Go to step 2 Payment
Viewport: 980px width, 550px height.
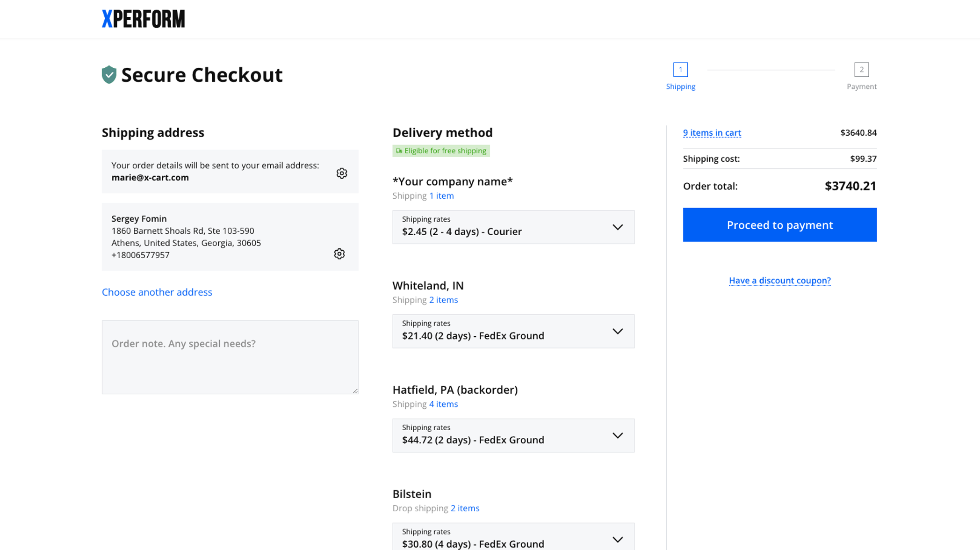[x=861, y=70]
